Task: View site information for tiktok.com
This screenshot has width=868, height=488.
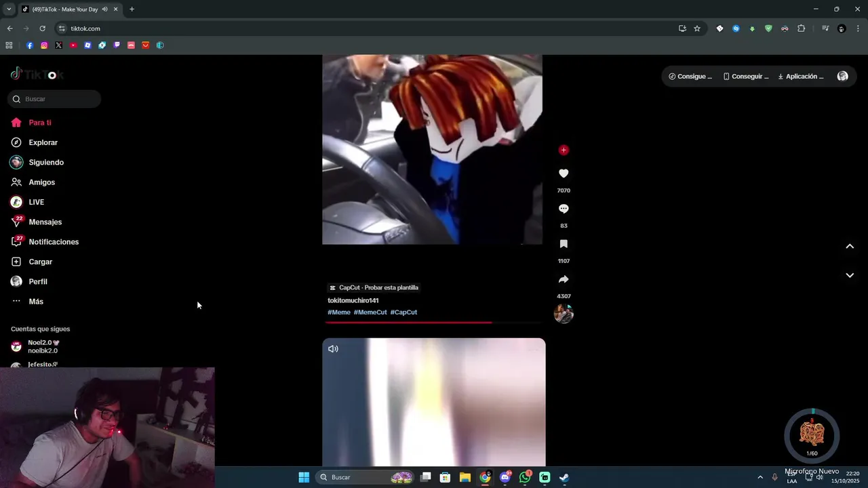Action: [62, 28]
